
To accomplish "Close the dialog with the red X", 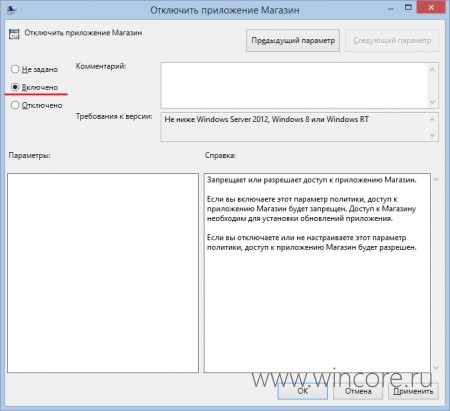I will pyautogui.click(x=431, y=7).
